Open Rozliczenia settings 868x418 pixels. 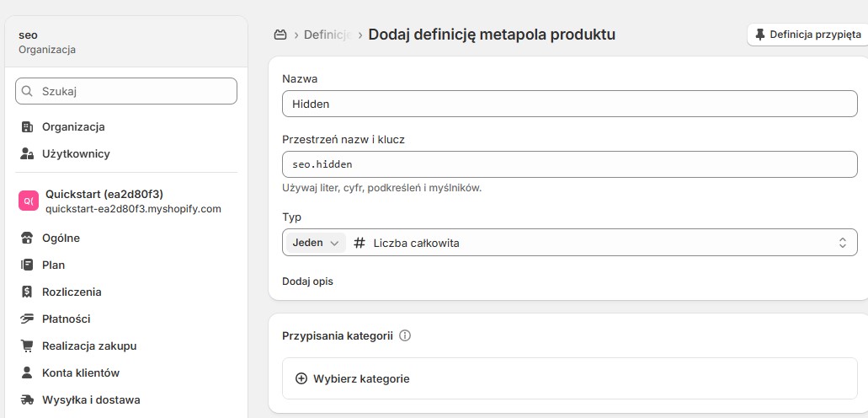pyautogui.click(x=126, y=292)
